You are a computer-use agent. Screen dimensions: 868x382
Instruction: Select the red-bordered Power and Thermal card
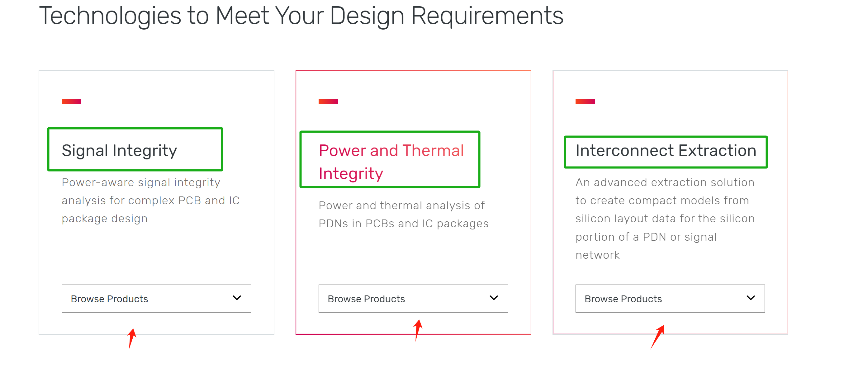pyautogui.click(x=413, y=256)
